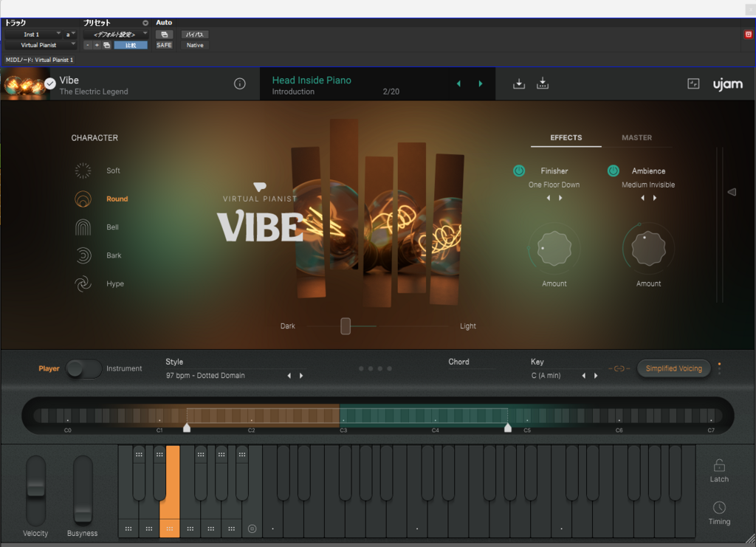Click the preset minus button

pos(88,45)
